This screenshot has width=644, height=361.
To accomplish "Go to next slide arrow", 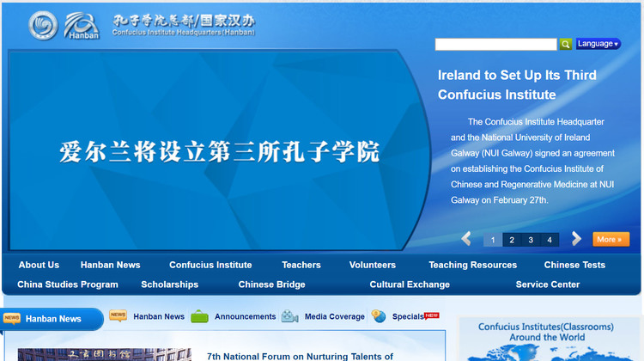I will coord(577,238).
